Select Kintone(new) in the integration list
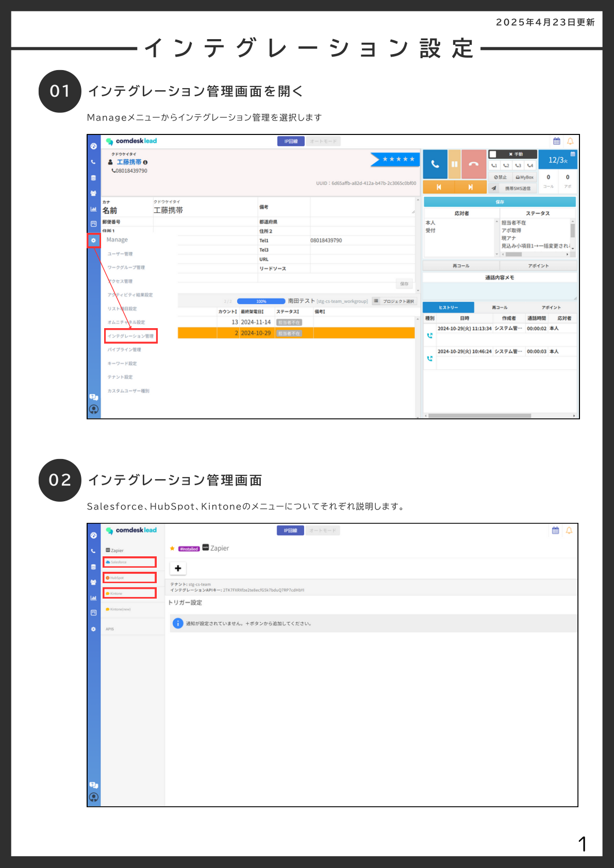The height and width of the screenshot is (868, 614). click(119, 609)
